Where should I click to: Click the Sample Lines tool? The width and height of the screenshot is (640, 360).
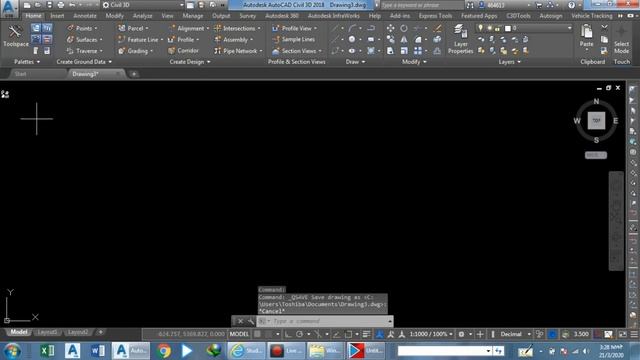293,40
